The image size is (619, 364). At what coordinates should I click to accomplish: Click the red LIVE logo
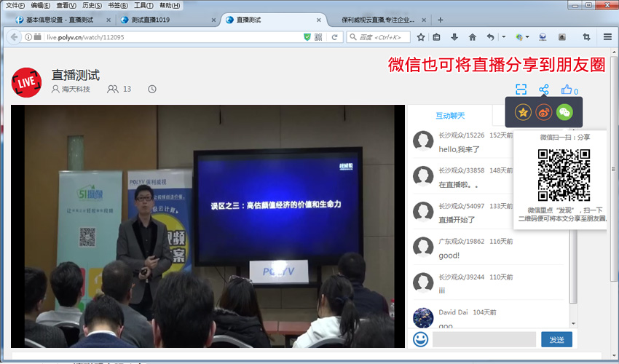(x=26, y=82)
